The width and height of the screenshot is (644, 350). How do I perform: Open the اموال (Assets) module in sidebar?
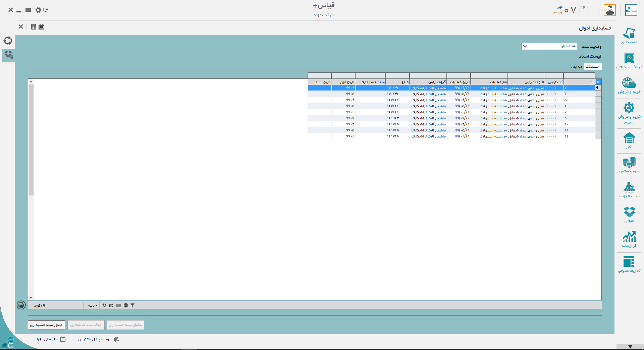pos(629,215)
